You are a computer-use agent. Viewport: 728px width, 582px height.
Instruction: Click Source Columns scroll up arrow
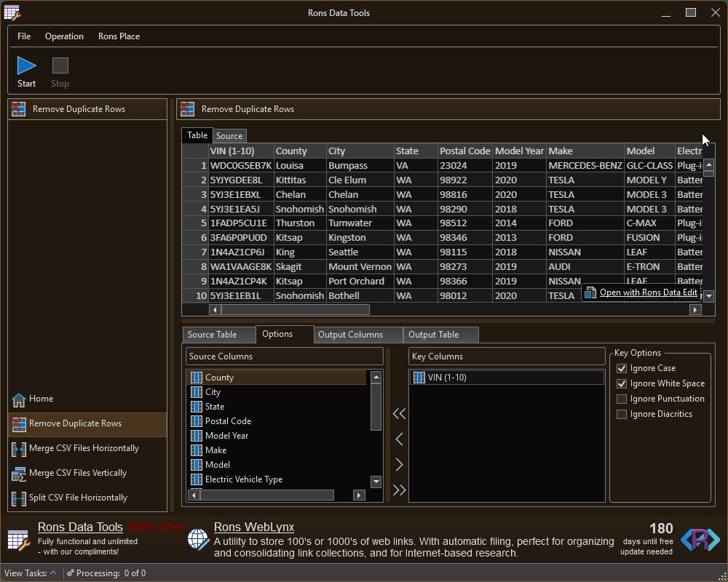(376, 378)
